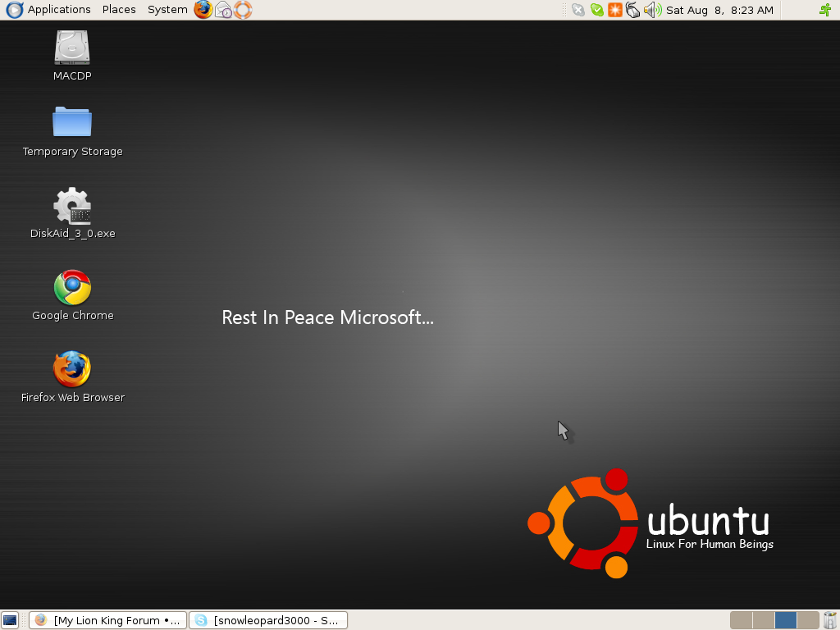Click the orange update notifier tray icon
Screen dimensions: 840x630
click(615, 10)
